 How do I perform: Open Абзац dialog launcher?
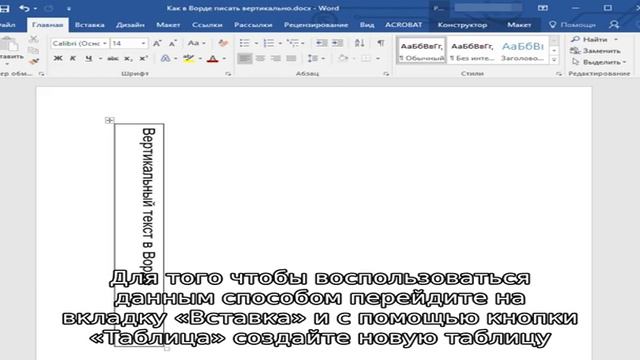[x=386, y=74]
